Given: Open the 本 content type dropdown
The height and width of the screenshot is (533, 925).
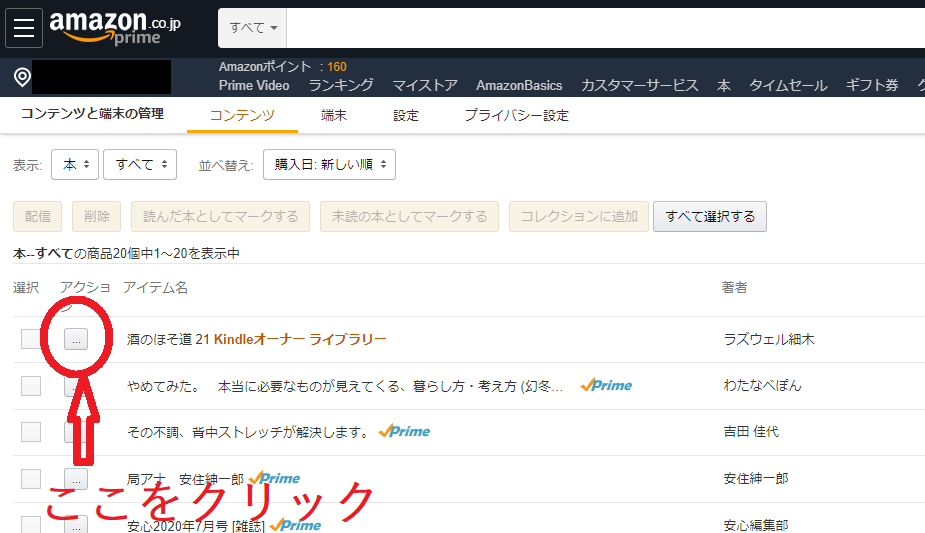Looking at the screenshot, I should tap(75, 164).
